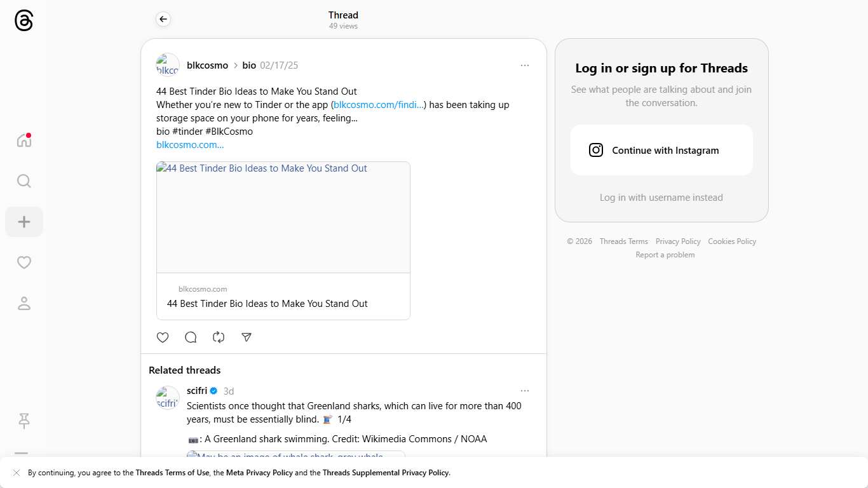This screenshot has height=488, width=868.
Task: Open the Home feed icon
Action: tap(24, 140)
